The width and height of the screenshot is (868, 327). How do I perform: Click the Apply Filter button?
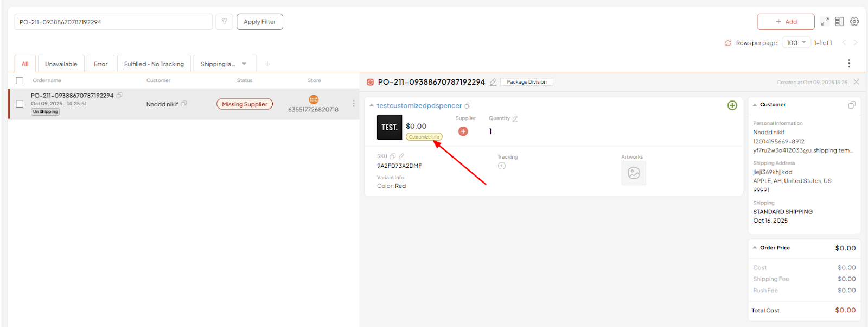click(259, 22)
